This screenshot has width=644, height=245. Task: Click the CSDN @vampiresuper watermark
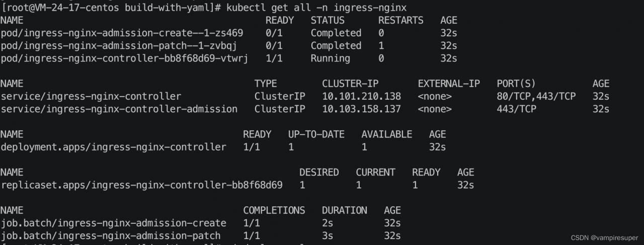(605, 237)
